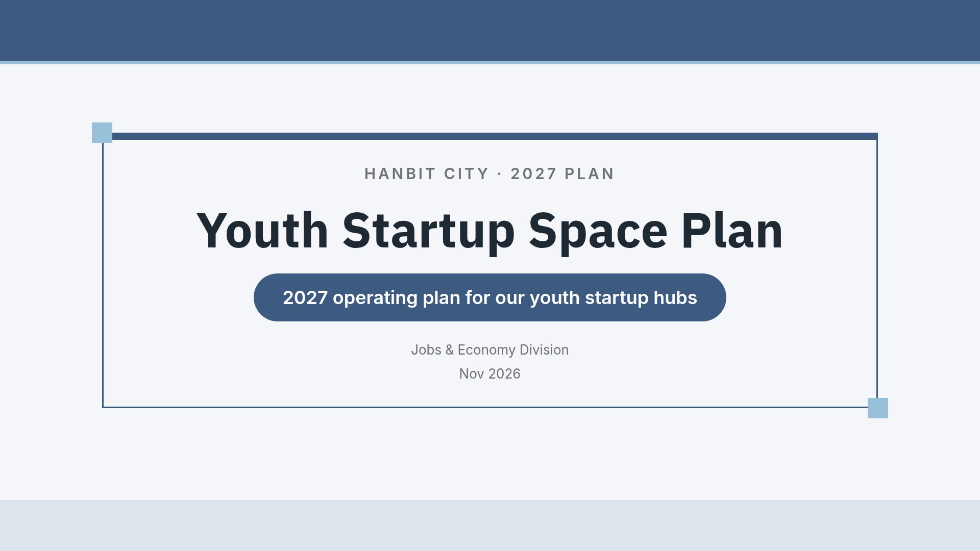Image resolution: width=980 pixels, height=551 pixels.
Task: Select the word "Startup" in the main title
Action: click(x=428, y=232)
